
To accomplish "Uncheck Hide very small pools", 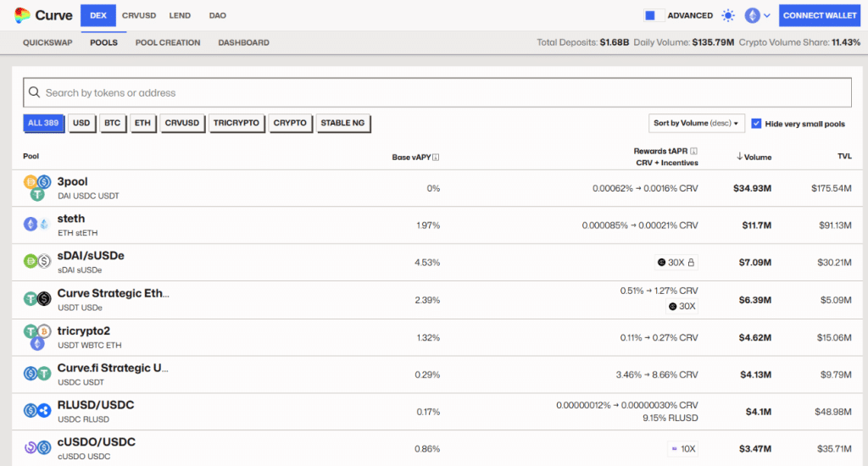I will click(756, 124).
